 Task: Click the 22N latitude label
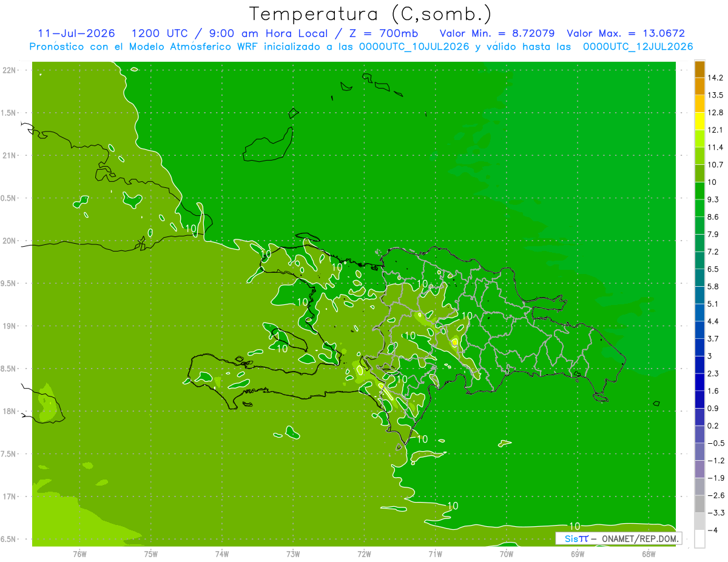[10, 70]
